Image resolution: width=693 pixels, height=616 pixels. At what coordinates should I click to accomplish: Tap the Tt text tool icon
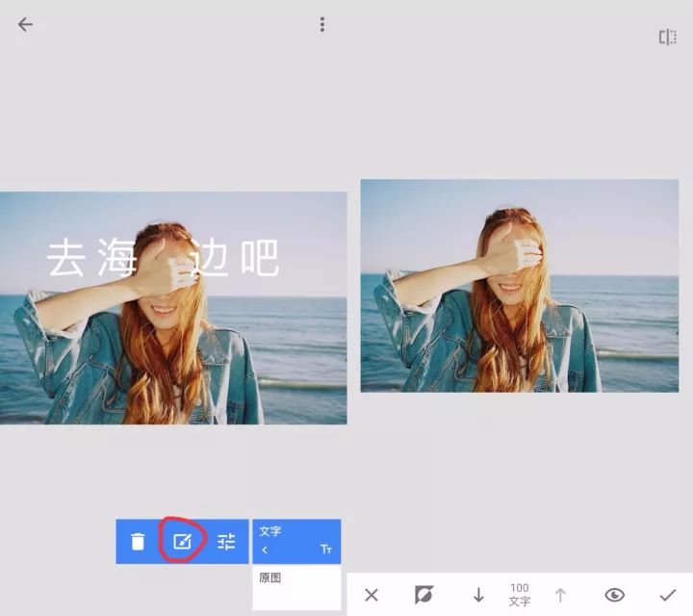click(x=326, y=550)
